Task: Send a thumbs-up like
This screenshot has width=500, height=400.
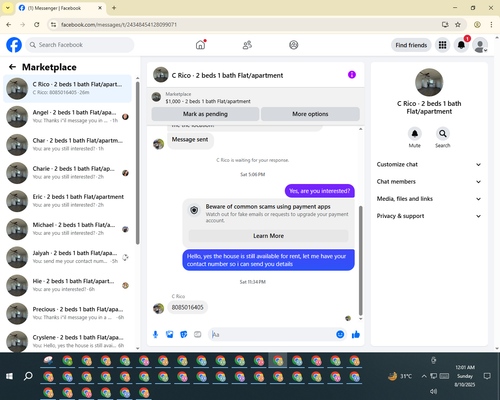Action: pos(356,334)
